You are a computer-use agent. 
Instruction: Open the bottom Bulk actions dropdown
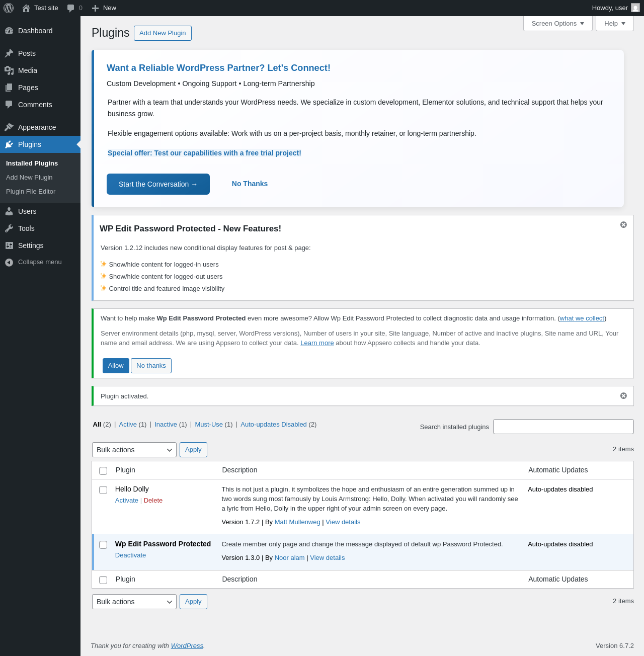point(134,602)
